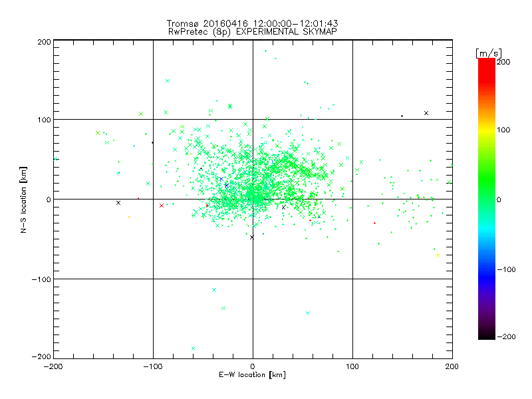Click the "E-W location [km]" axis label
Viewport: 532px width, 399px height.
252,374
